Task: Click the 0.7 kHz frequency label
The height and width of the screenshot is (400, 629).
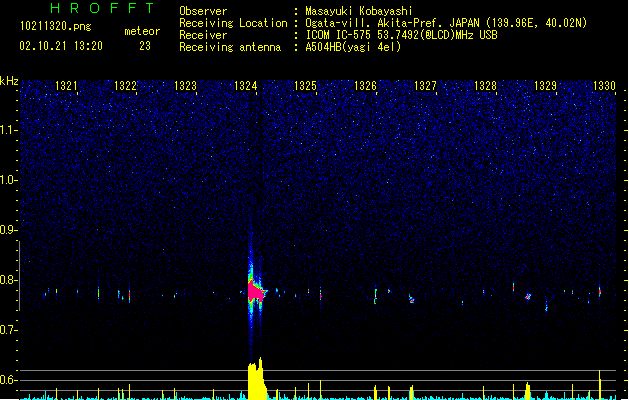Action: click(x=9, y=330)
